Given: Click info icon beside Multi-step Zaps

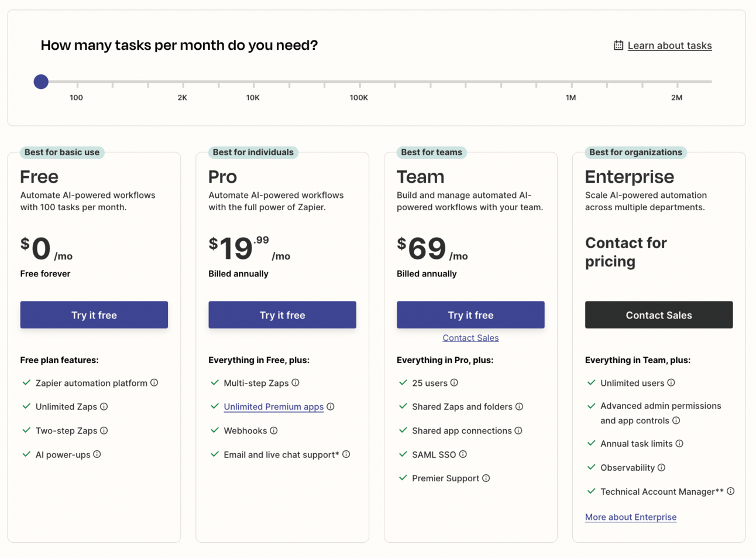Looking at the screenshot, I should click(x=295, y=382).
